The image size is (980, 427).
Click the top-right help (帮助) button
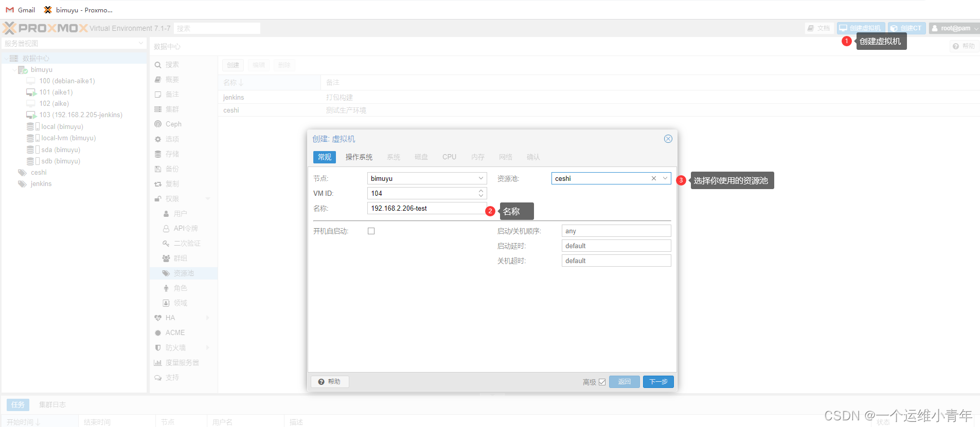[x=964, y=46]
